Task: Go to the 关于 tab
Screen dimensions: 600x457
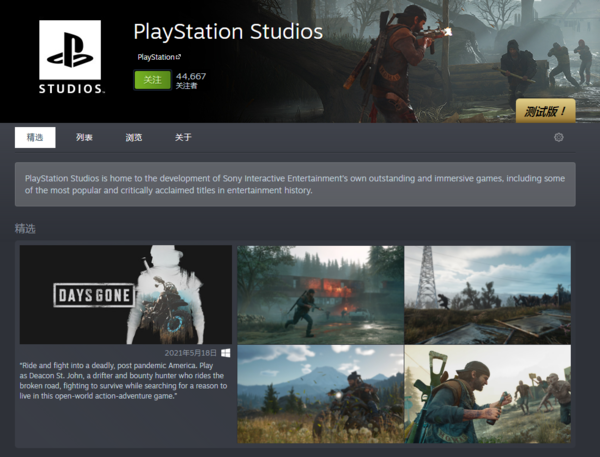Action: coord(183,137)
